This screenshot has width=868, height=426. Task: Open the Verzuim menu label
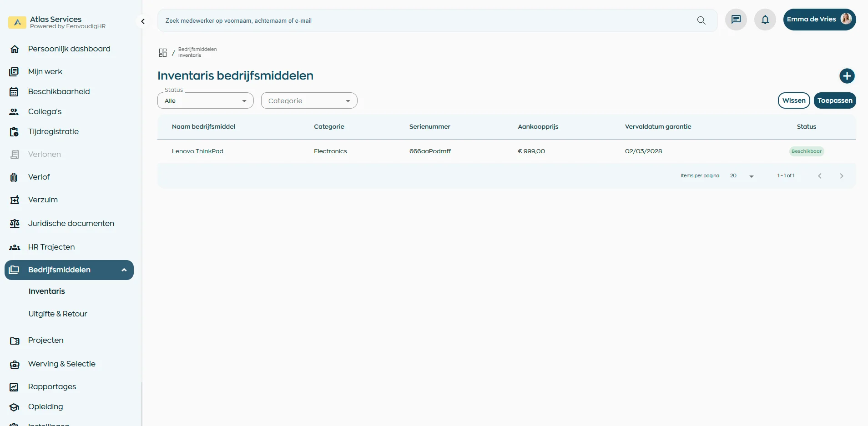point(43,200)
